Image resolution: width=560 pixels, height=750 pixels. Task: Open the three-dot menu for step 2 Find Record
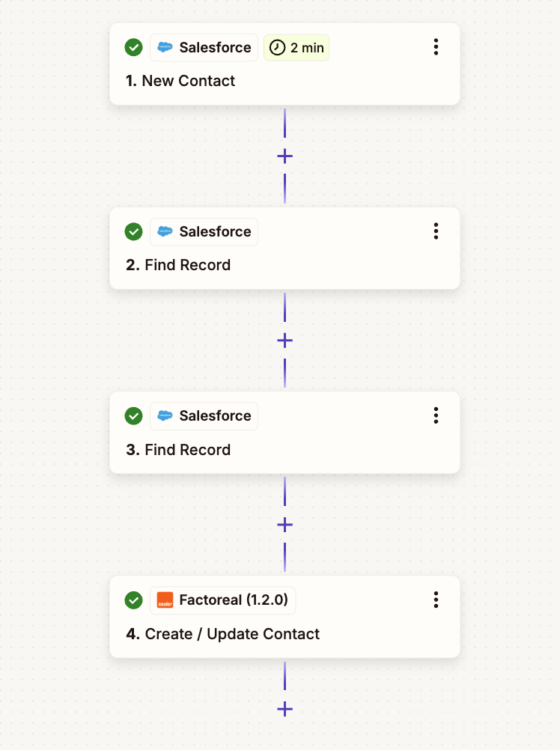pos(436,231)
